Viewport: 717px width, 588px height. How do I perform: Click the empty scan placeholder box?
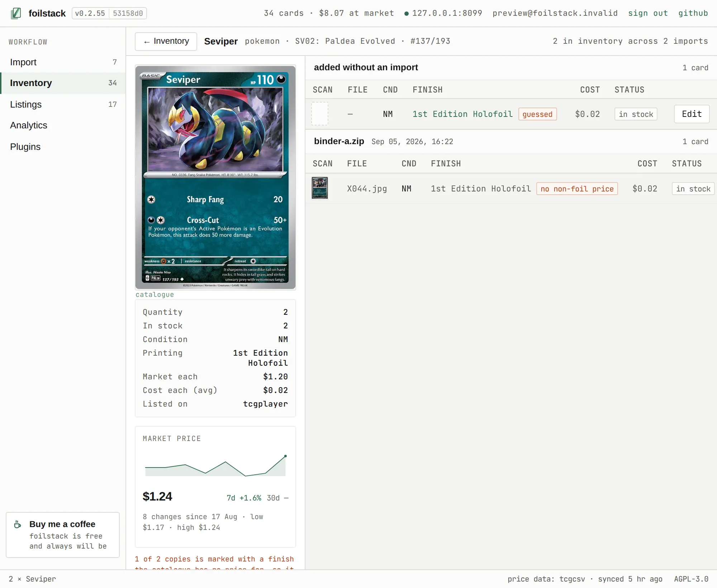320,114
